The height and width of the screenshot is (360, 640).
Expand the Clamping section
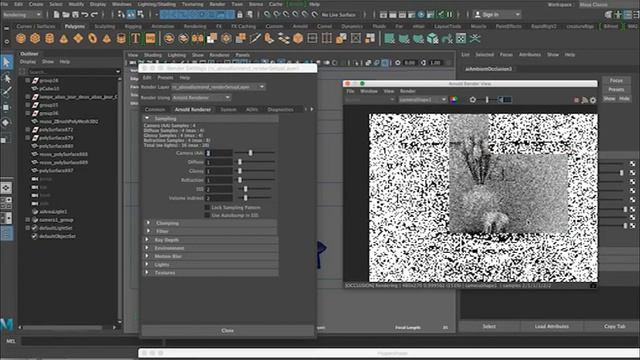(148, 223)
